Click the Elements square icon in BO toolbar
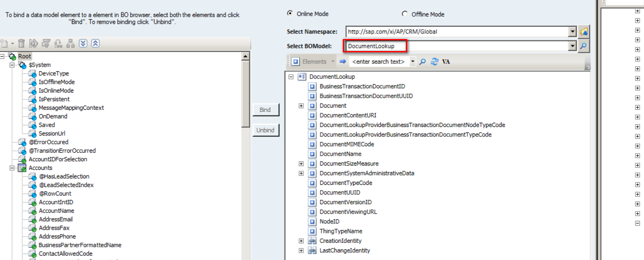This screenshot has height=260, width=644. [296, 62]
